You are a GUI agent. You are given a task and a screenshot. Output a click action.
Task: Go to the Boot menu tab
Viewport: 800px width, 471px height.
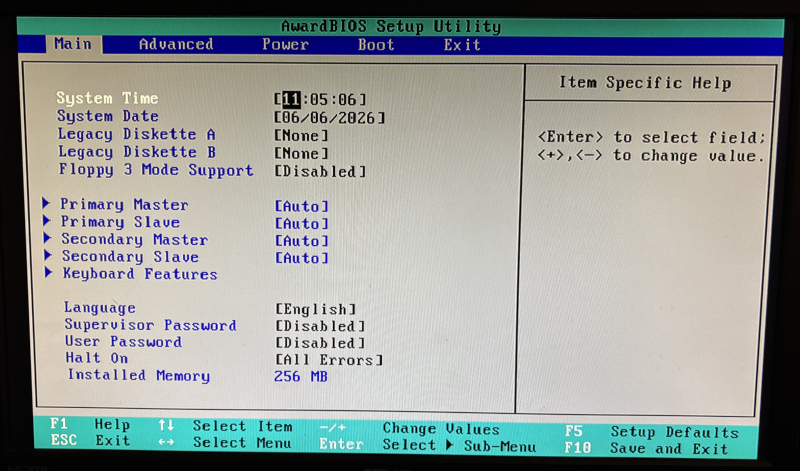pos(376,45)
